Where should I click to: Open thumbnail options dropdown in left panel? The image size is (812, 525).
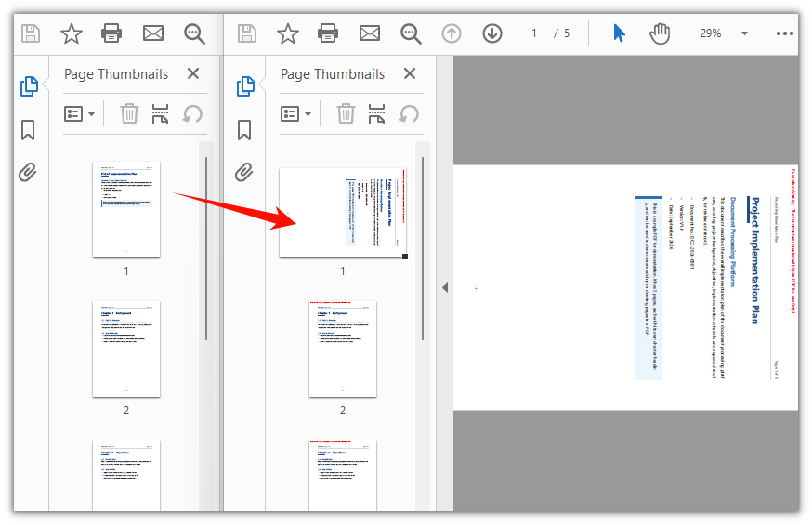coord(79,114)
